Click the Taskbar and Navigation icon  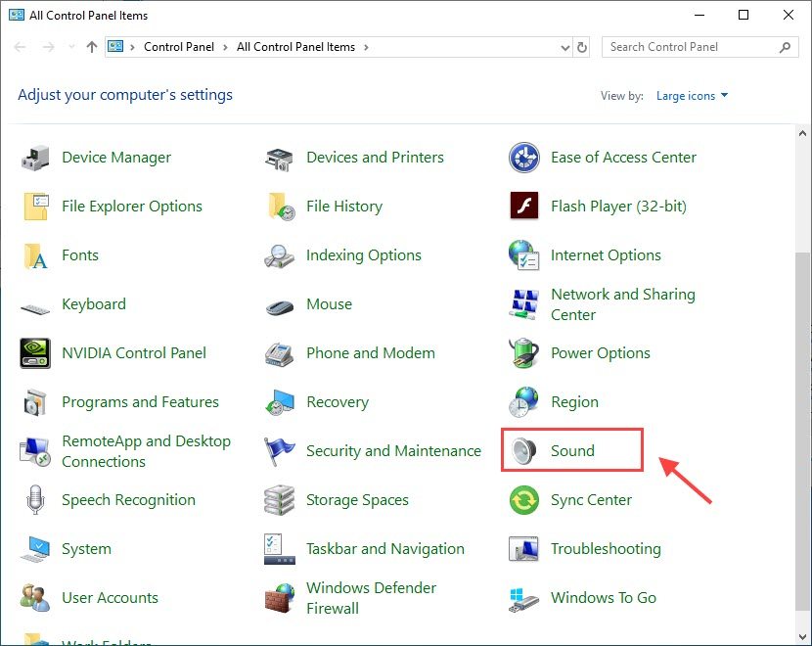[x=280, y=549]
